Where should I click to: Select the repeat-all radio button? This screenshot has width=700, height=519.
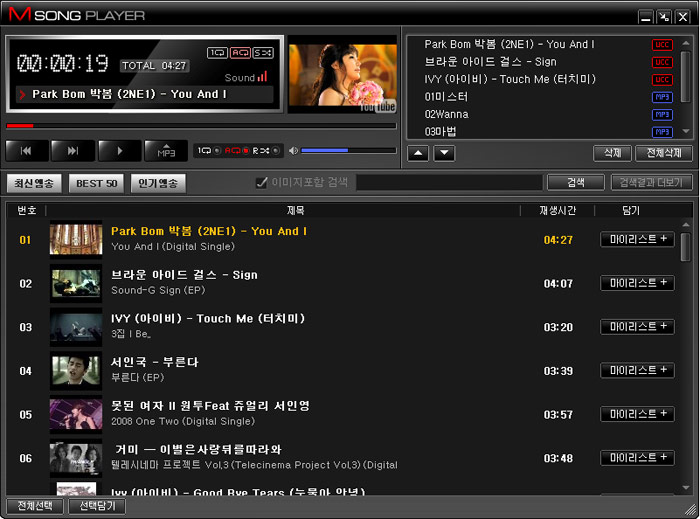[x=246, y=151]
